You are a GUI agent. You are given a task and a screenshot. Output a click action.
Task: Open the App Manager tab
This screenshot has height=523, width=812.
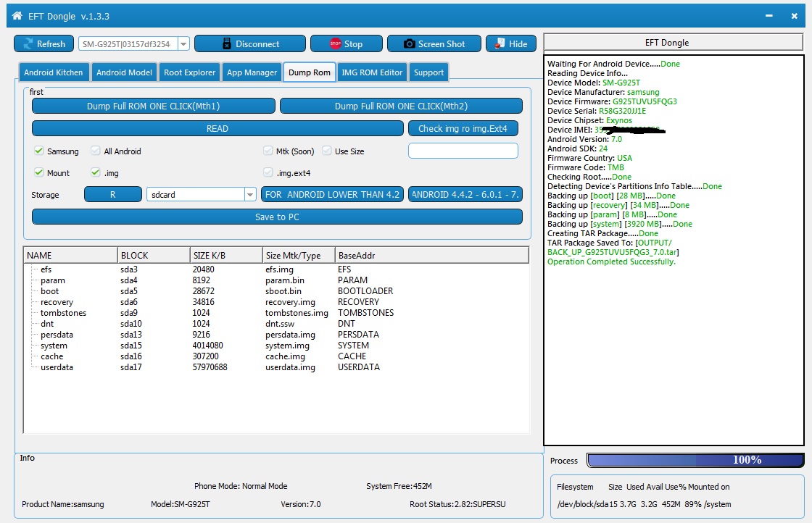(252, 72)
